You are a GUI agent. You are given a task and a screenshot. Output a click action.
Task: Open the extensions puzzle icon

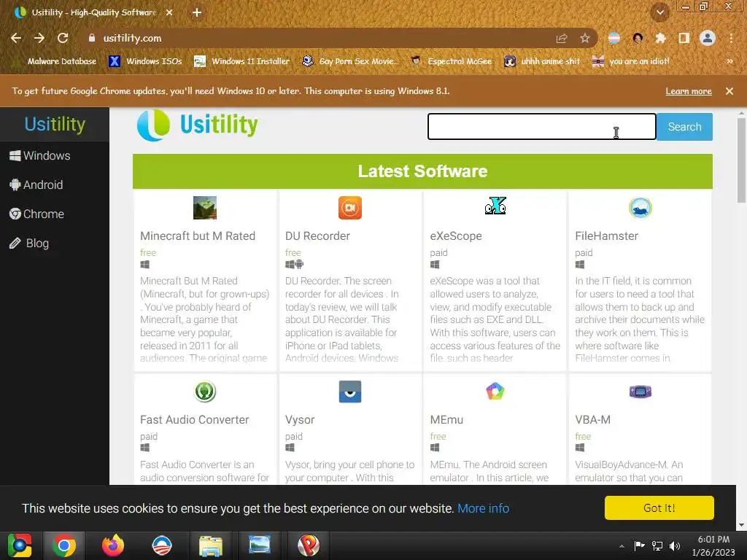tap(660, 38)
